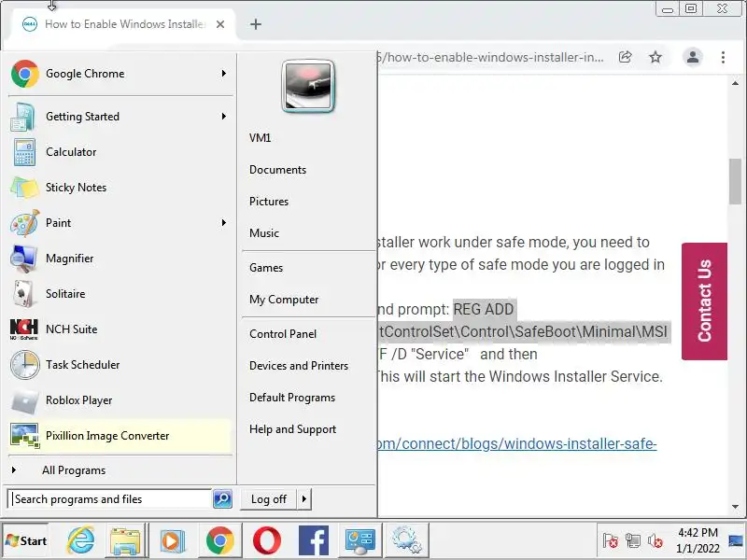Focus the Search programs and files box
747x560 pixels.
[109, 499]
